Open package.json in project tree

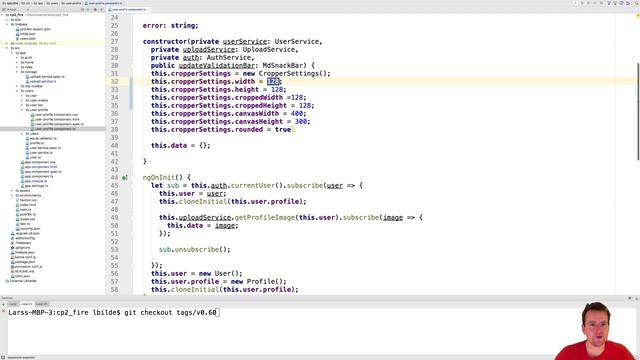[24, 262]
